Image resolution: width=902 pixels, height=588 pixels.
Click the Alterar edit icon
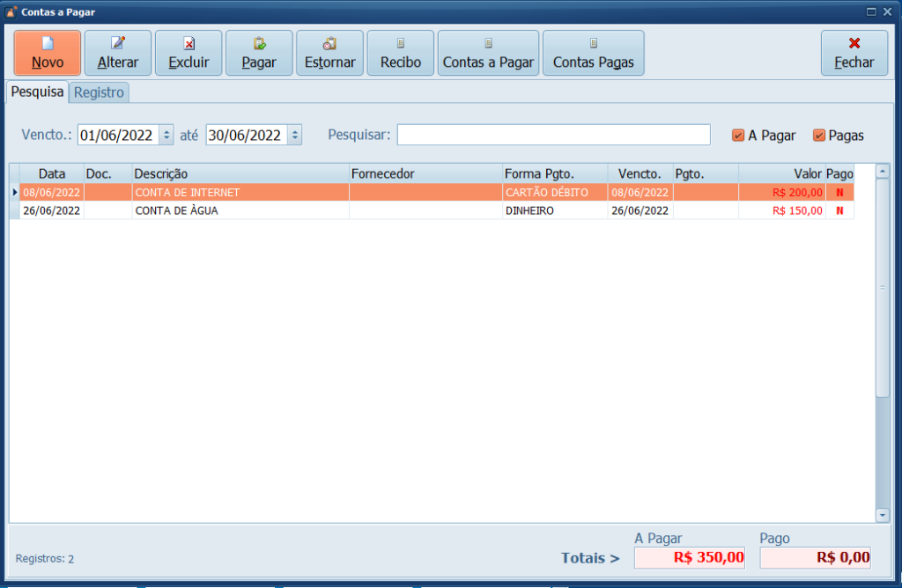[x=118, y=43]
